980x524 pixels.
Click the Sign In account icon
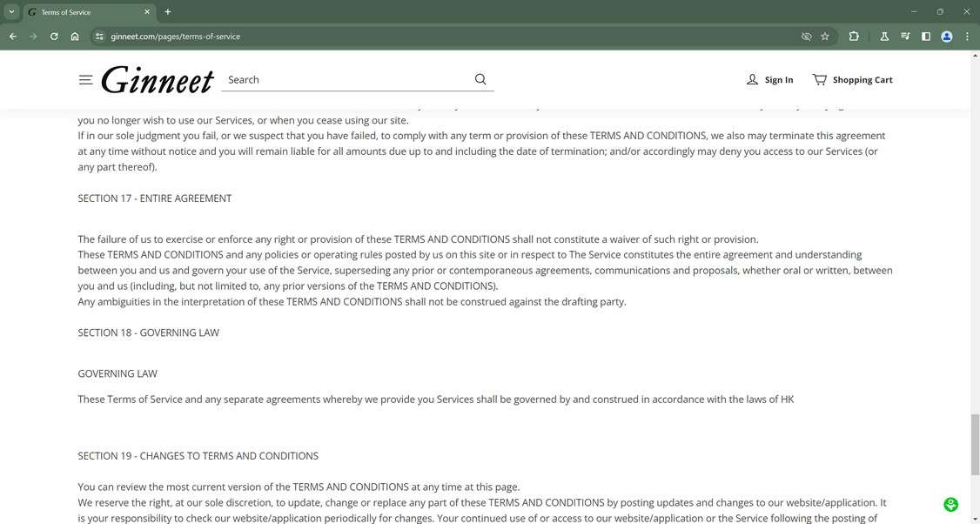coord(753,79)
